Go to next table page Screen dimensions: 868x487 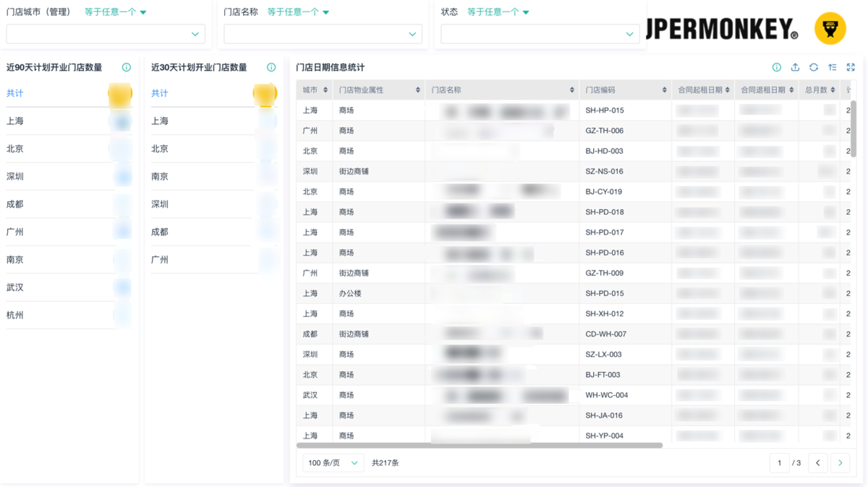coord(840,463)
